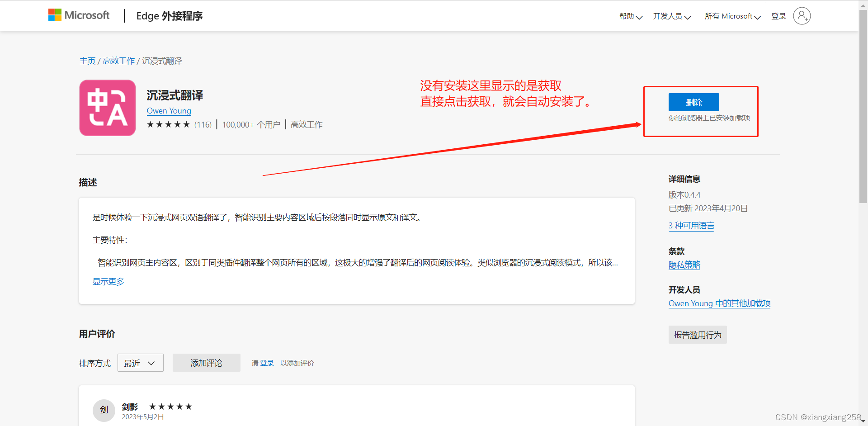
Task: Click the scrollbar down arrow
Action: point(863,421)
